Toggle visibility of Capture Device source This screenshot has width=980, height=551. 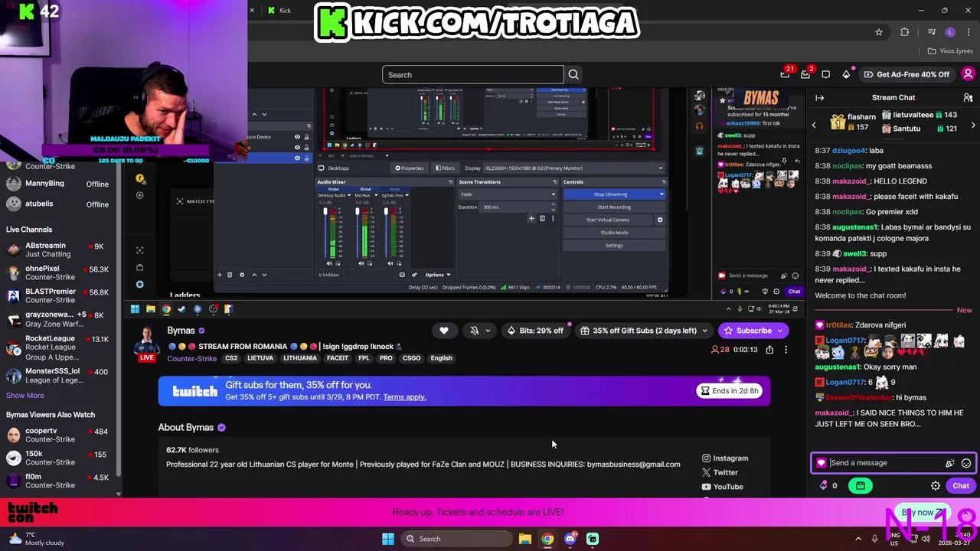297,137
